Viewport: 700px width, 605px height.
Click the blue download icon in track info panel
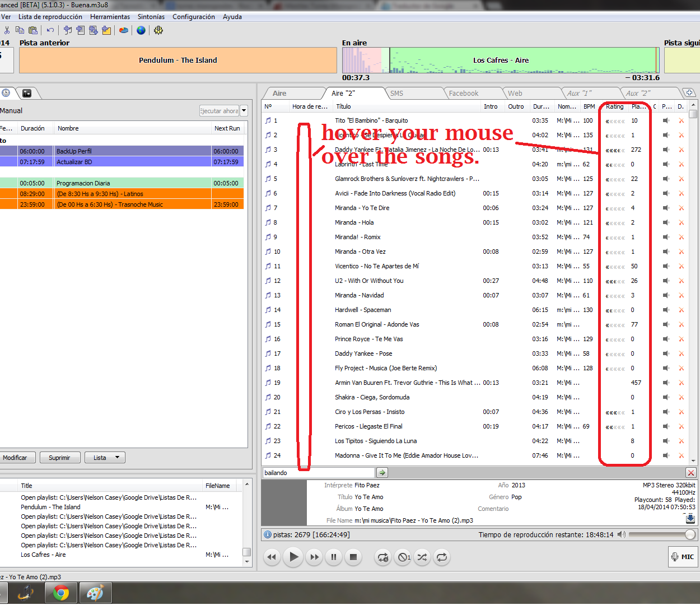[x=690, y=519]
